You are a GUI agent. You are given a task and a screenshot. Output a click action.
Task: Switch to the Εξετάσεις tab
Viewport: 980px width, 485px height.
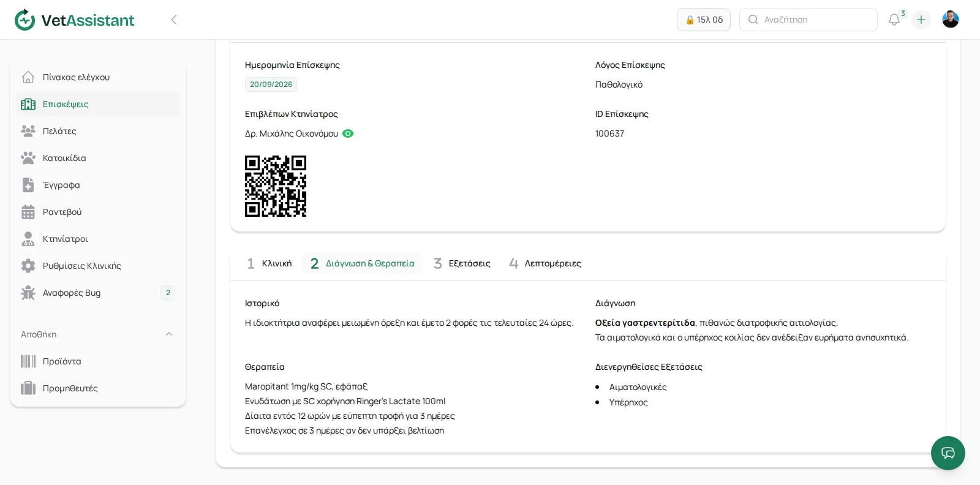coord(462,263)
